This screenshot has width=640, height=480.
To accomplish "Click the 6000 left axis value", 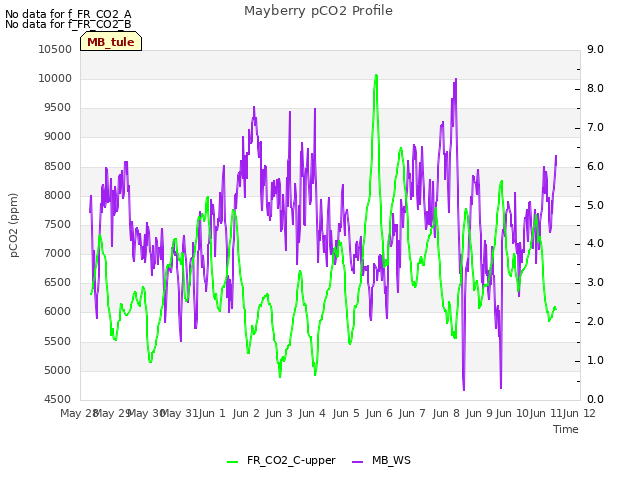I will [58, 311].
